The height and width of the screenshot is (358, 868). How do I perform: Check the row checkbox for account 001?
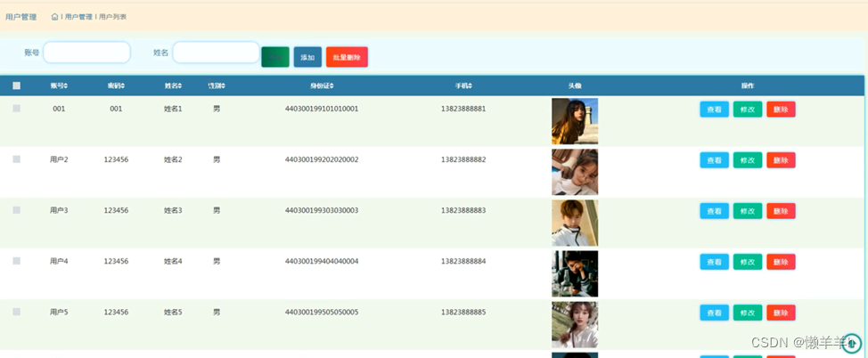click(x=17, y=109)
